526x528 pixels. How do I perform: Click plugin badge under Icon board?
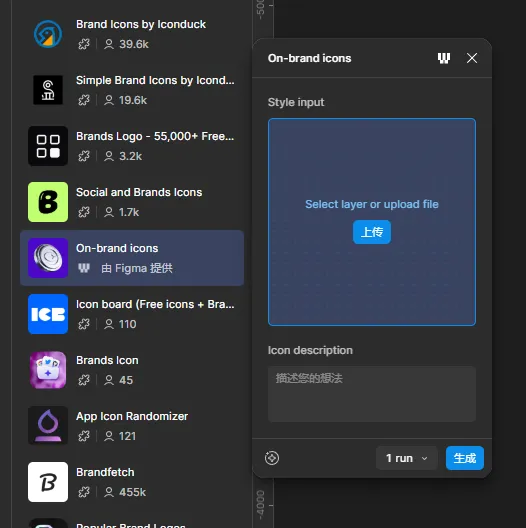84,324
